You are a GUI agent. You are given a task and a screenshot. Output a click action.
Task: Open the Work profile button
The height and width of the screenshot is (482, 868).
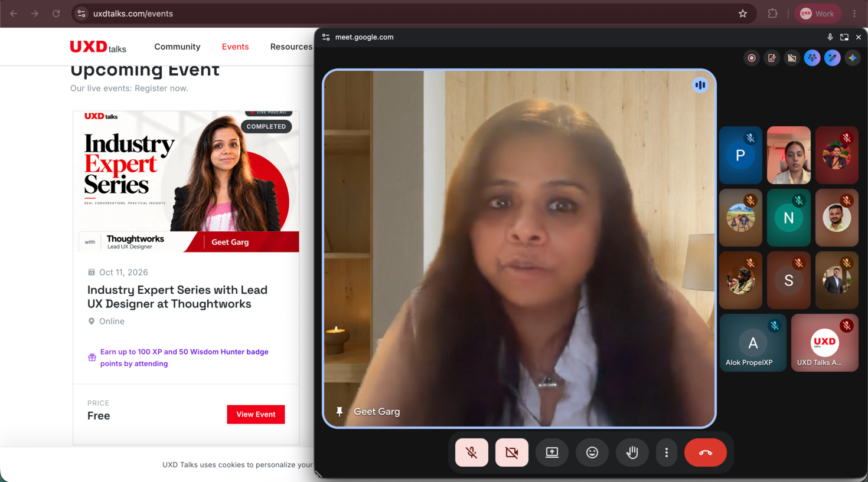pos(818,14)
